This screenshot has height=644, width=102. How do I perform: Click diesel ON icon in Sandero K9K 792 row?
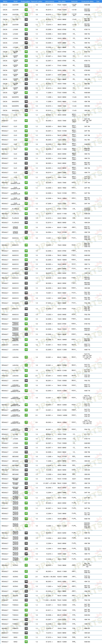[26, 97]
